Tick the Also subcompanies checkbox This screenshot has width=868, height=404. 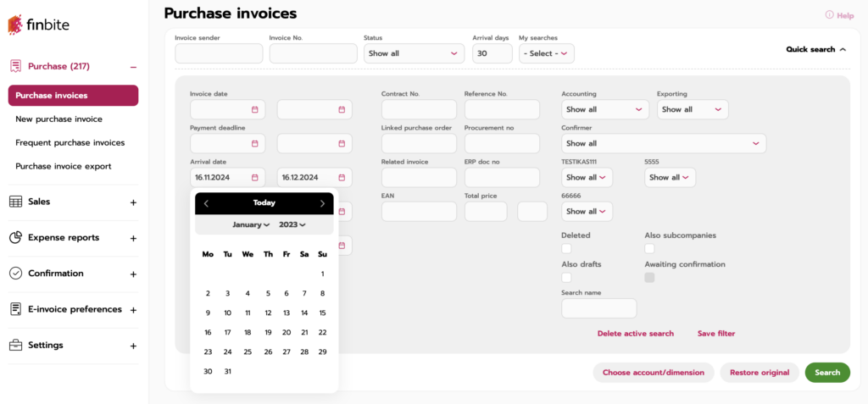click(x=649, y=249)
